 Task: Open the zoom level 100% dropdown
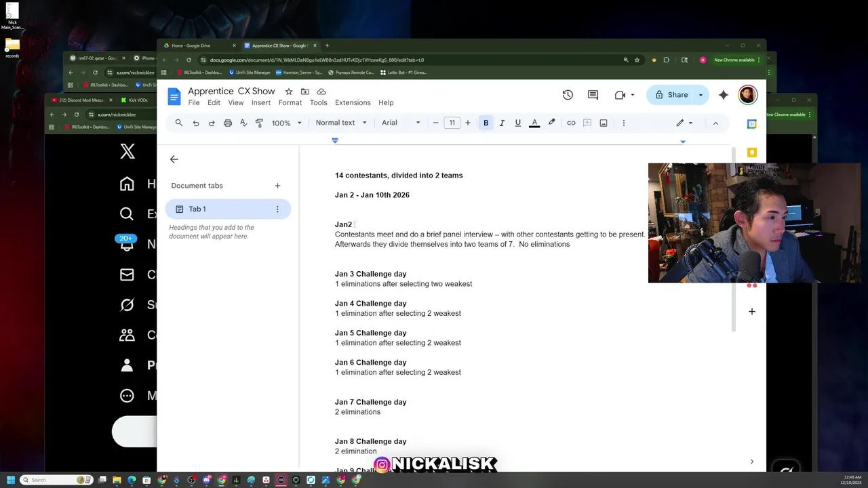point(286,123)
